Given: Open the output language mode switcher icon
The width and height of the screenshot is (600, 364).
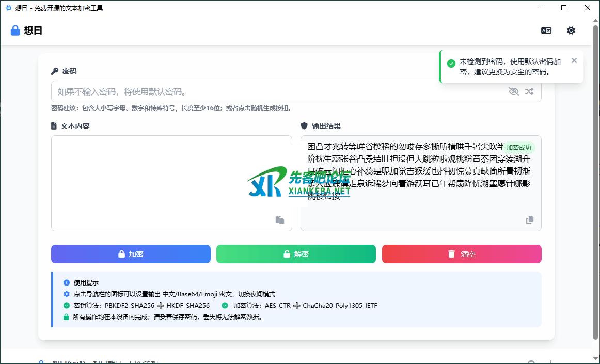Looking at the screenshot, I should 546,30.
